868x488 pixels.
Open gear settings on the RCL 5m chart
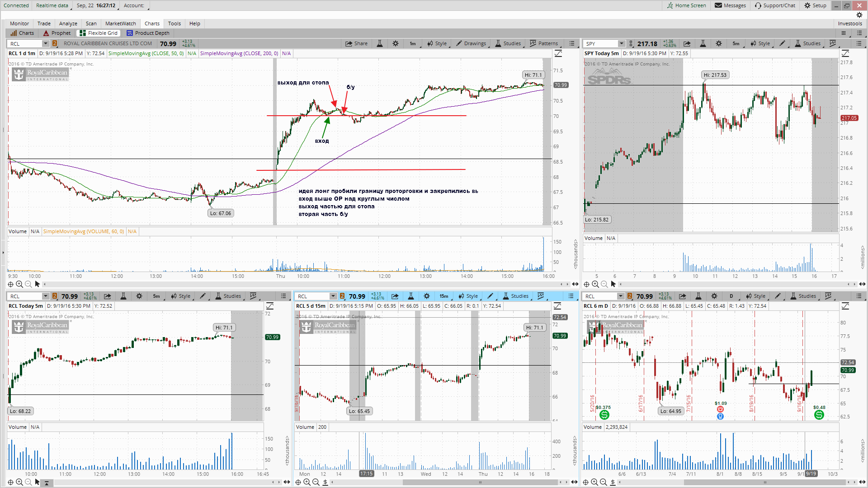tap(139, 296)
